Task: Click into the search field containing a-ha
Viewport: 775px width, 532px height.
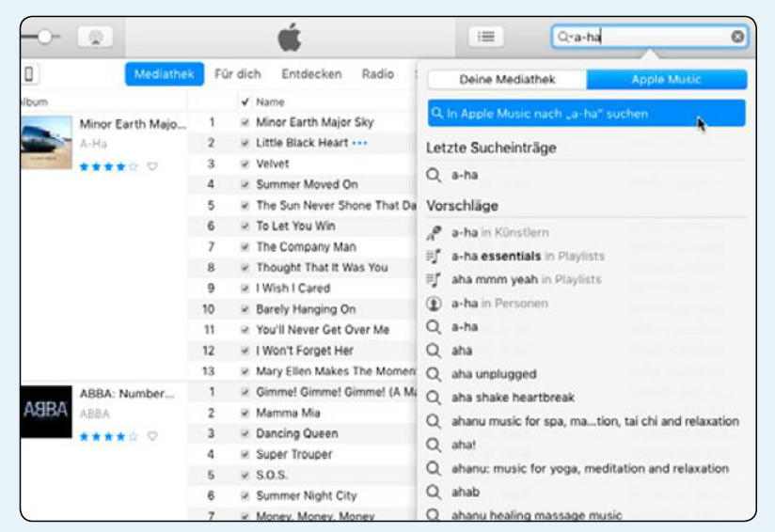Action: point(650,37)
